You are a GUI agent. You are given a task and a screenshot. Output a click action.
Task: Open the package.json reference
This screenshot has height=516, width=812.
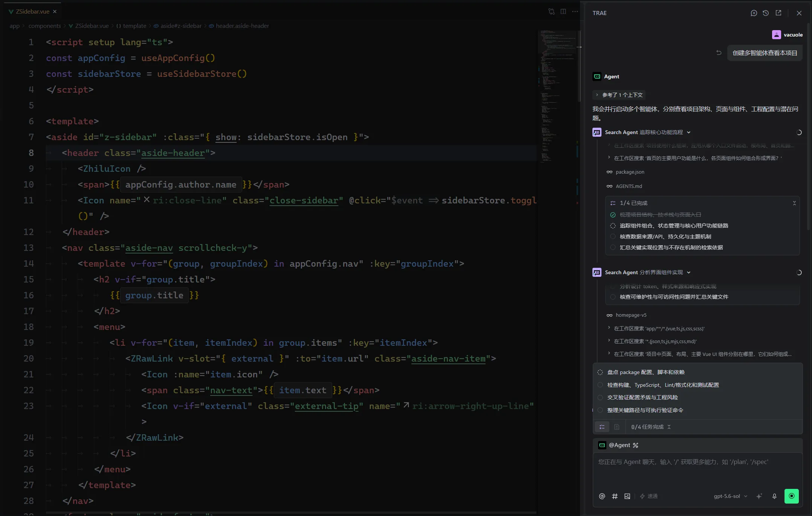(626, 172)
